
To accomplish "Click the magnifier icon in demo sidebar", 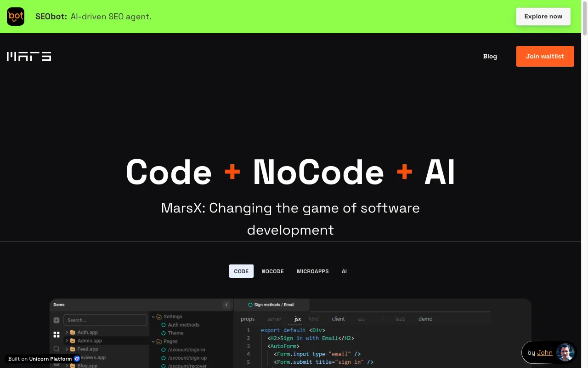I will (57, 349).
